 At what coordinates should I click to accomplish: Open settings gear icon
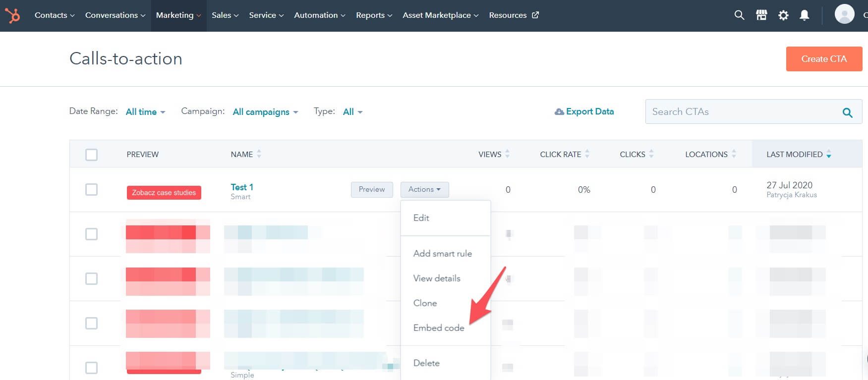point(783,15)
